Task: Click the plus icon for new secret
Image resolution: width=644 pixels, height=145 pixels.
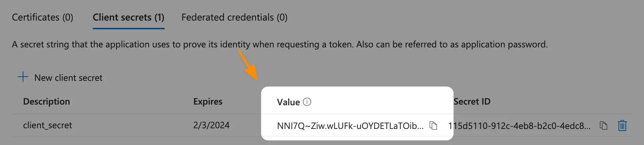Action: pyautogui.click(x=23, y=77)
